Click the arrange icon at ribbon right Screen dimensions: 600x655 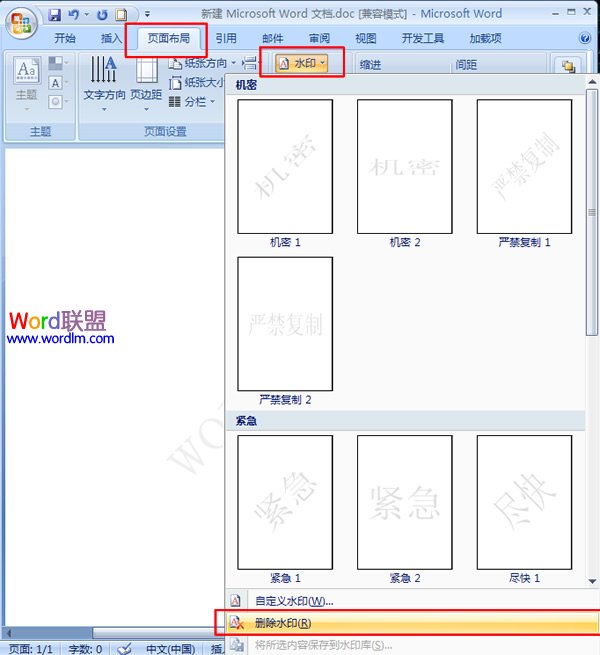click(568, 66)
